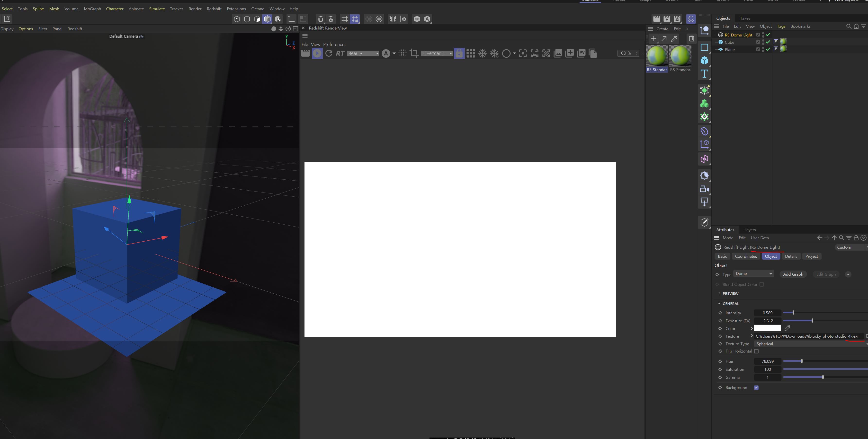This screenshot has height=439, width=868.
Task: Open the Coordinates tab in Attributes
Action: 746,256
